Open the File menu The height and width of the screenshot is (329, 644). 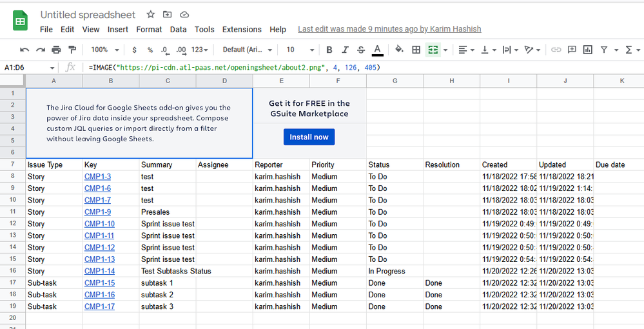pos(46,30)
